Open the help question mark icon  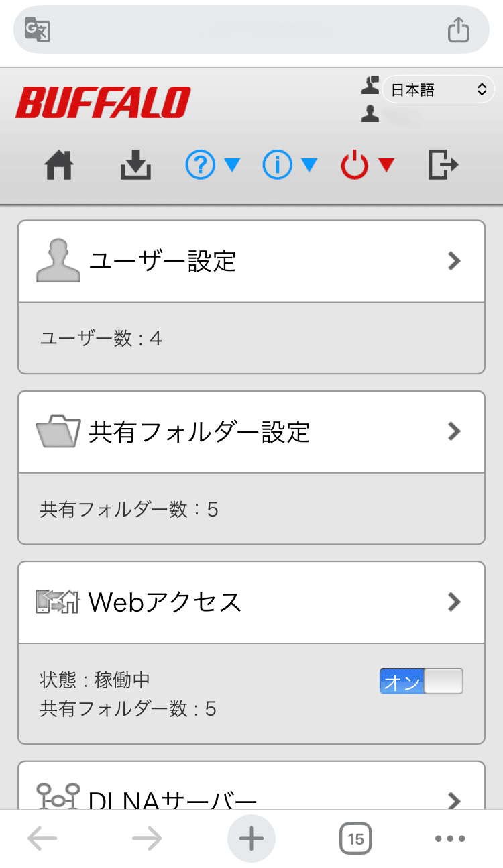coord(201,164)
